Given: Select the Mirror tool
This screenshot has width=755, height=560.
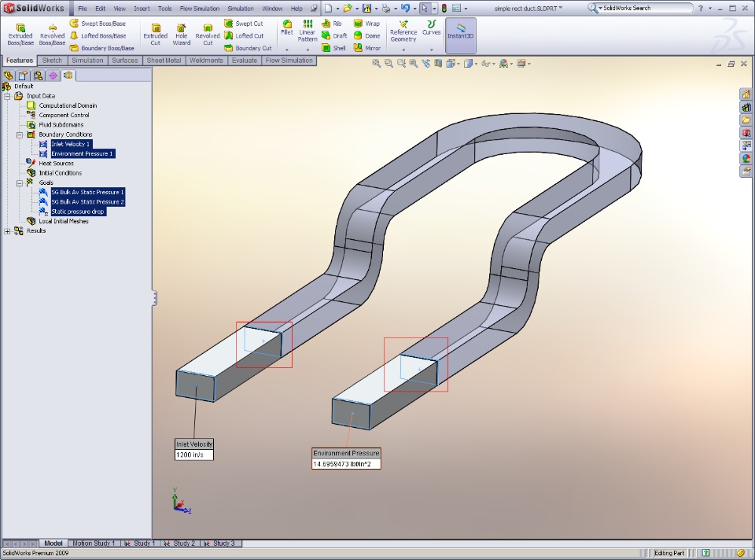Looking at the screenshot, I should 367,48.
